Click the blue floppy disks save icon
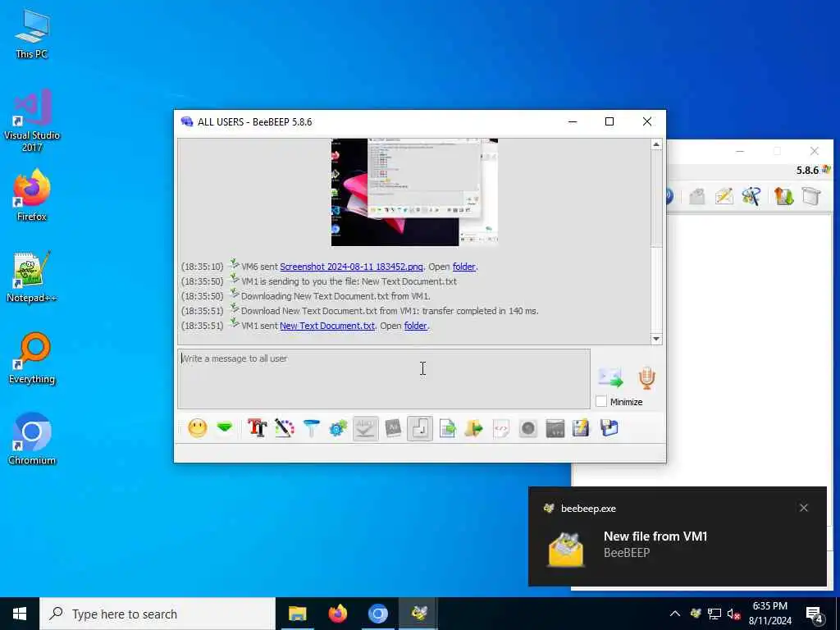The height and width of the screenshot is (630, 840). pyautogui.click(x=609, y=427)
